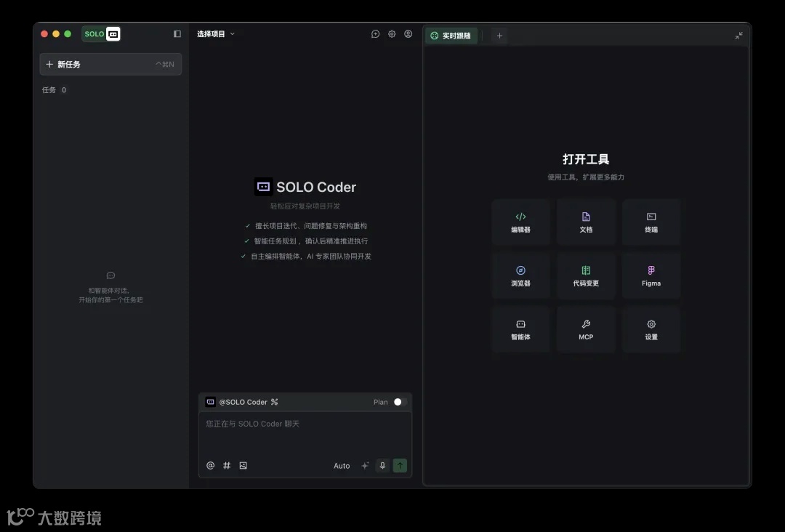785x532 pixels.
Task: Open the 智能体 agent tool
Action: (x=520, y=330)
